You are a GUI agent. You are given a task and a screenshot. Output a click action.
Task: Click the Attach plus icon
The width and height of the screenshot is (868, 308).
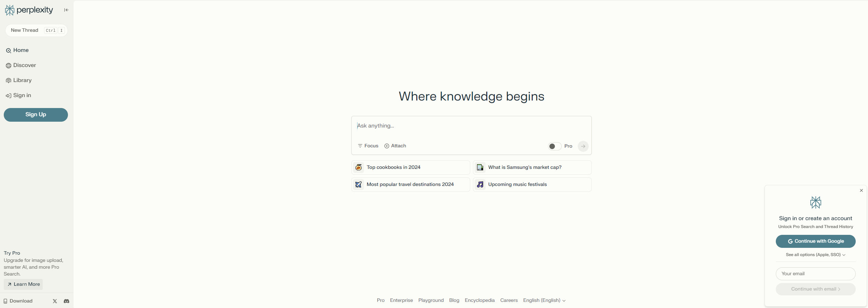click(387, 146)
